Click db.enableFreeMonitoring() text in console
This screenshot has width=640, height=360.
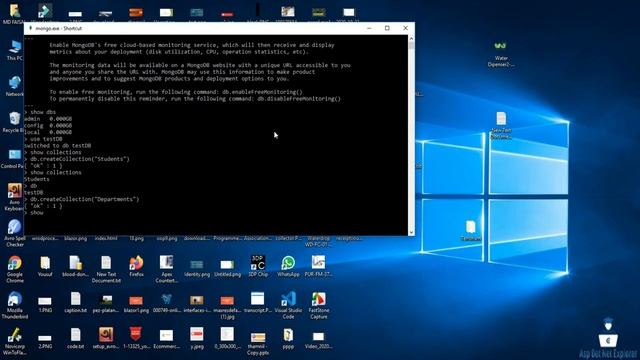[262, 92]
